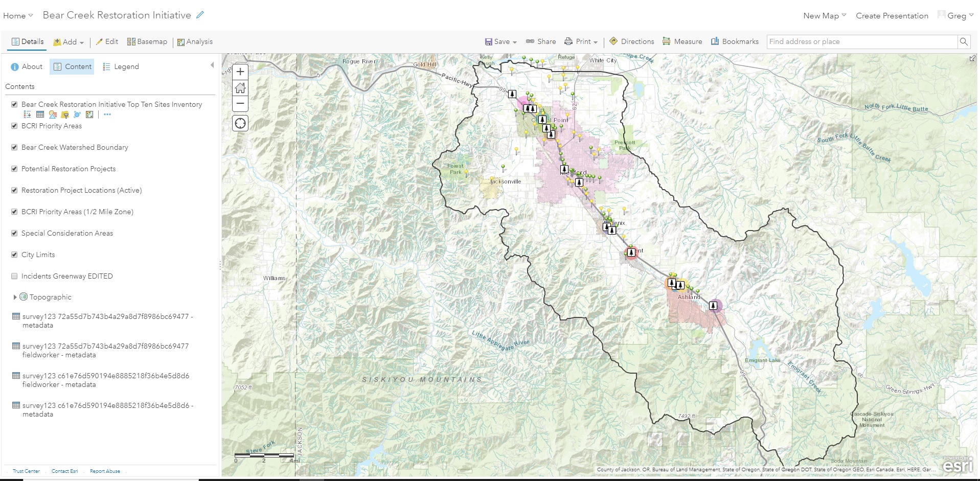The width and height of the screenshot is (980, 481).
Task: Zoom in on the map
Action: 240,72
